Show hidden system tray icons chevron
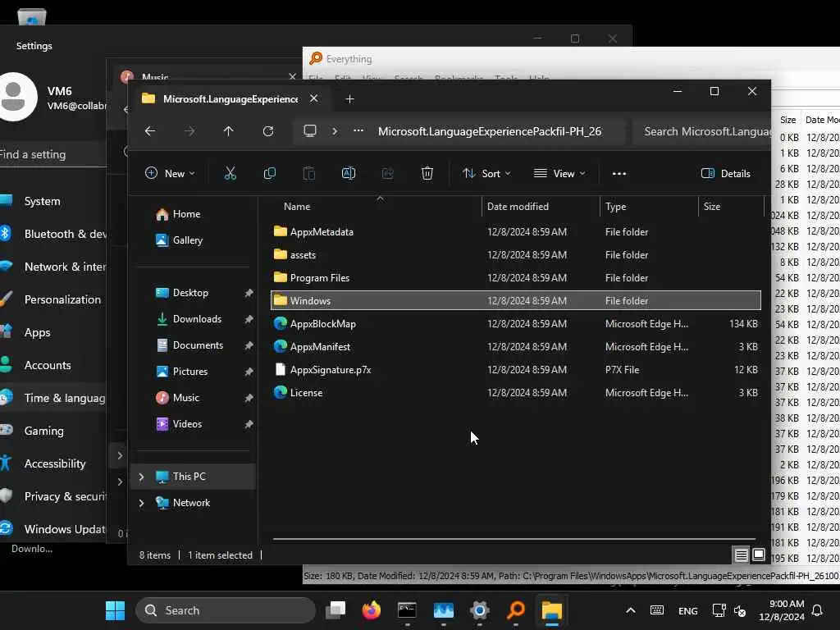Viewport: 840px width, 630px height. [x=631, y=610]
